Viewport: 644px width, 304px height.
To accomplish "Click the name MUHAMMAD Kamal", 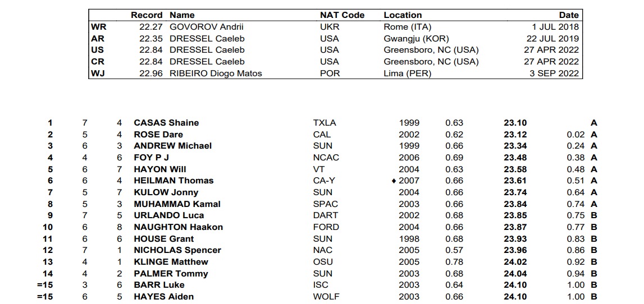I will [177, 204].
